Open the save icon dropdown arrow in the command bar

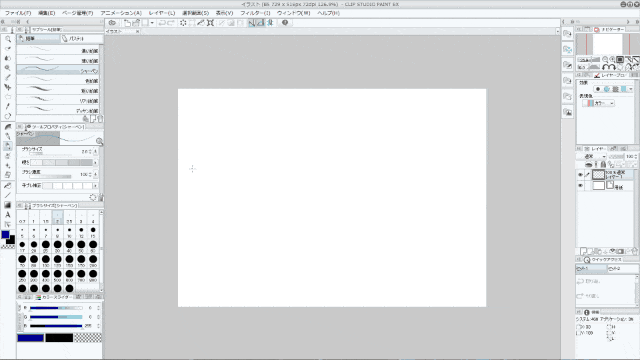tap(152, 23)
